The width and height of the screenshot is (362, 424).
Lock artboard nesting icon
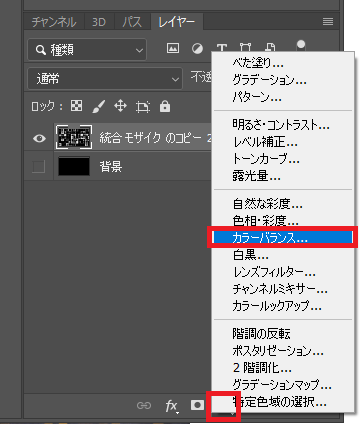click(143, 107)
